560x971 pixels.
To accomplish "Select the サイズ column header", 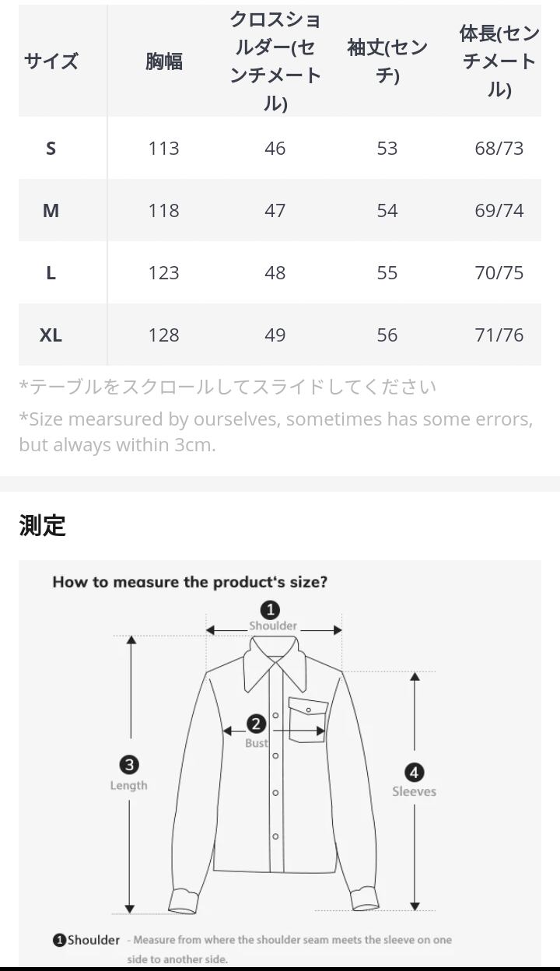I will pos(51,61).
